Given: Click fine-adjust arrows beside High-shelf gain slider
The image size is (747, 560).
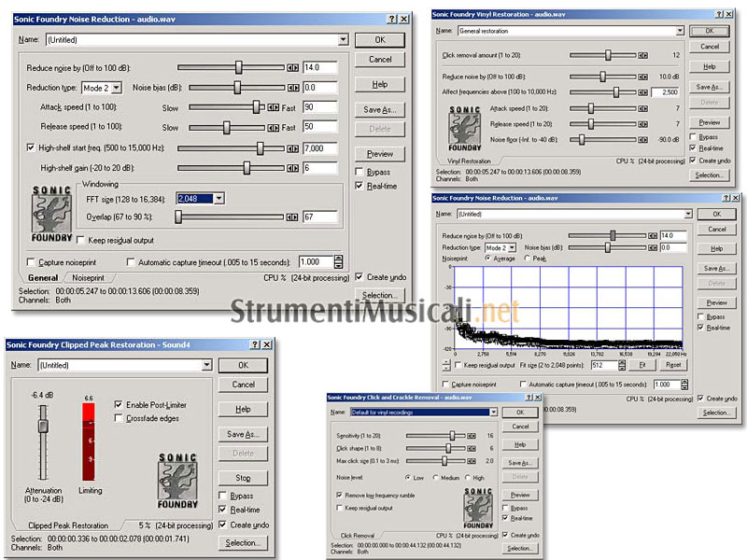Looking at the screenshot, I should click(292, 168).
